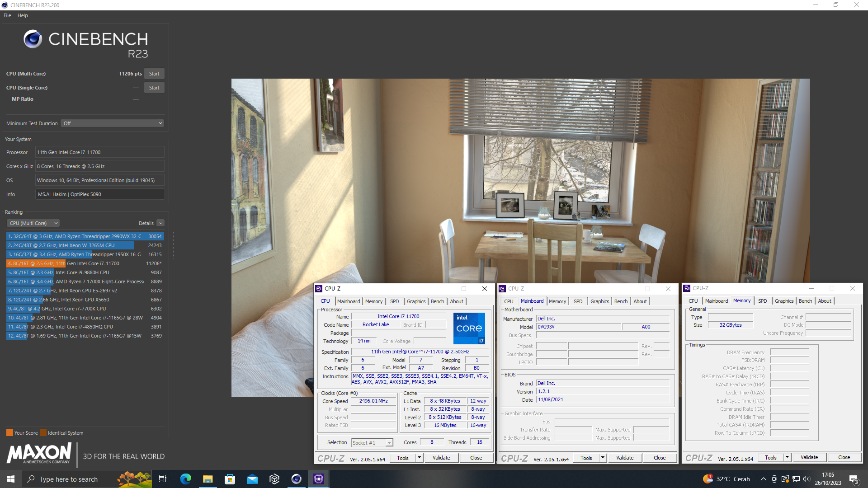Open Task View from the taskbar
The height and width of the screenshot is (488, 868).
pos(163,479)
